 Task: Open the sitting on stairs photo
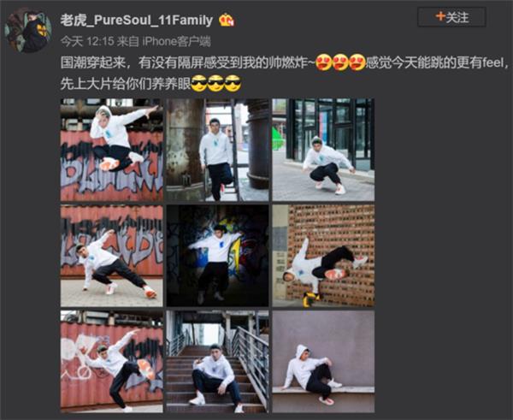[x=217, y=361]
